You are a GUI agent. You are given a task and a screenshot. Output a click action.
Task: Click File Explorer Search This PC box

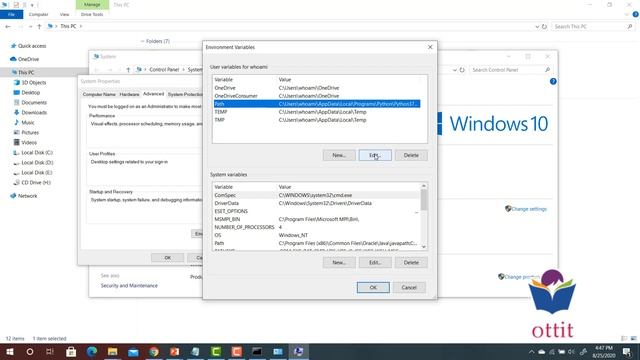(x=593, y=26)
